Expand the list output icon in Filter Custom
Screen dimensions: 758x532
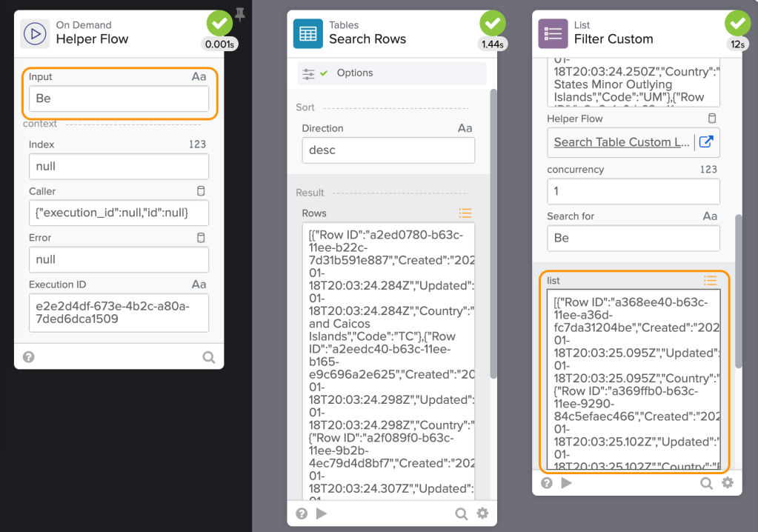pos(710,280)
